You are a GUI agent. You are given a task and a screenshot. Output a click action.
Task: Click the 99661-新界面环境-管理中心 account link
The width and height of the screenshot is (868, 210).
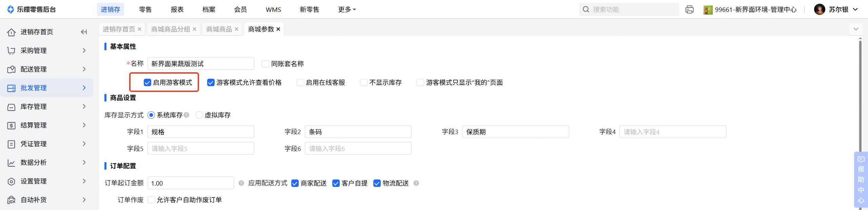click(x=755, y=9)
